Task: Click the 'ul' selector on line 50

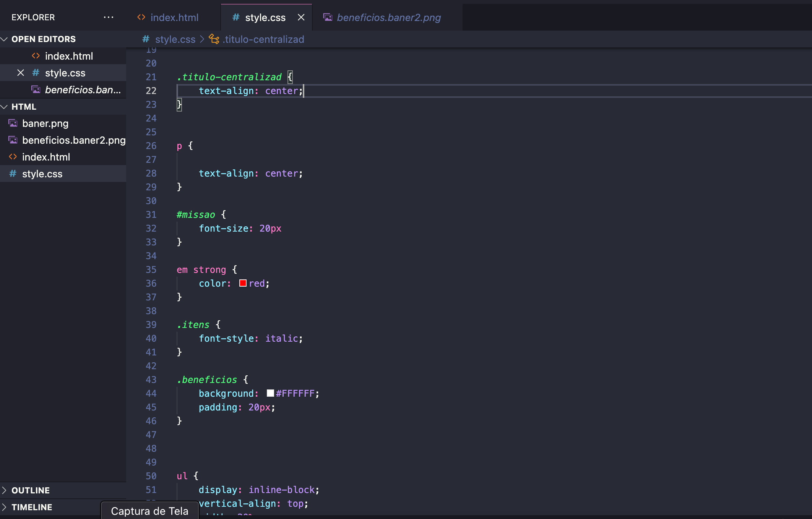Action: click(182, 476)
